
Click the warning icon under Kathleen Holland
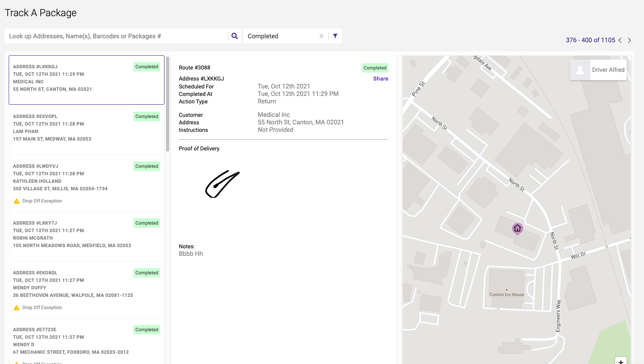tap(17, 201)
